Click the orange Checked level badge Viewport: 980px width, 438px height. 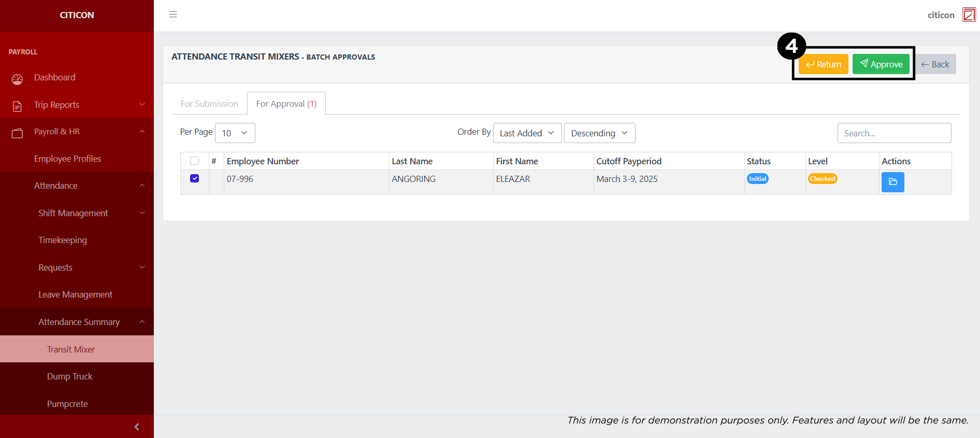tap(822, 179)
